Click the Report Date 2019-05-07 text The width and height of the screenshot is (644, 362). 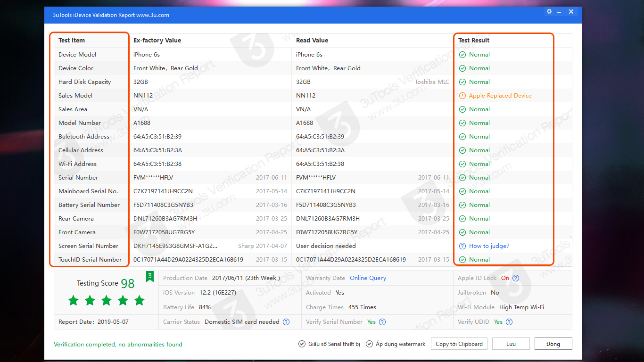[x=93, y=322]
